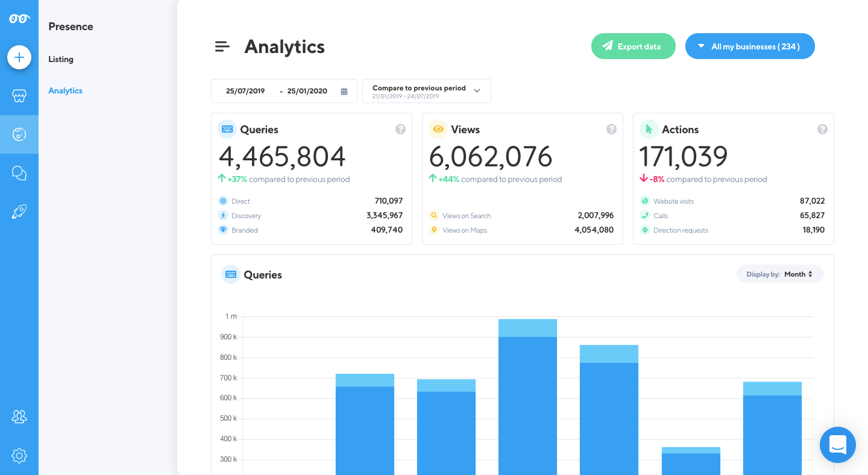Click the Actions card help question mark
Viewport: 868px width, 475px height.
coord(822,130)
